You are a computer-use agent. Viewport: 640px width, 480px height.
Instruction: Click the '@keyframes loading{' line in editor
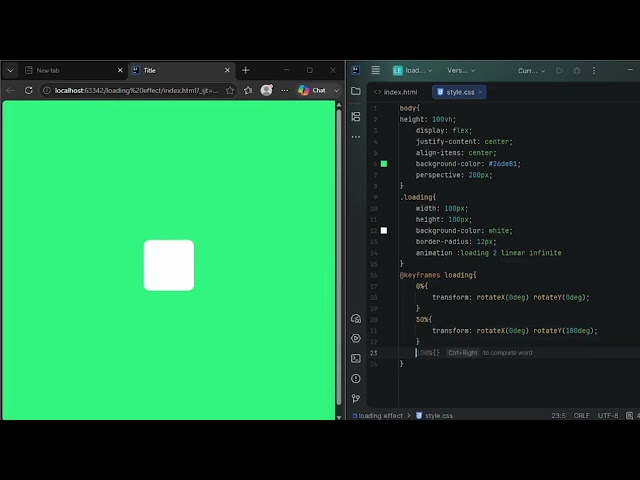point(438,275)
